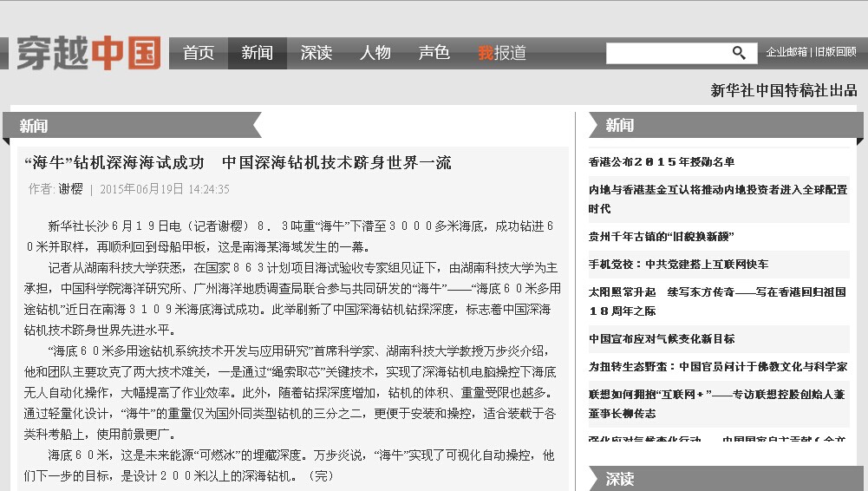Click the author name 谢樱
The height and width of the screenshot is (491, 868).
[x=70, y=189]
